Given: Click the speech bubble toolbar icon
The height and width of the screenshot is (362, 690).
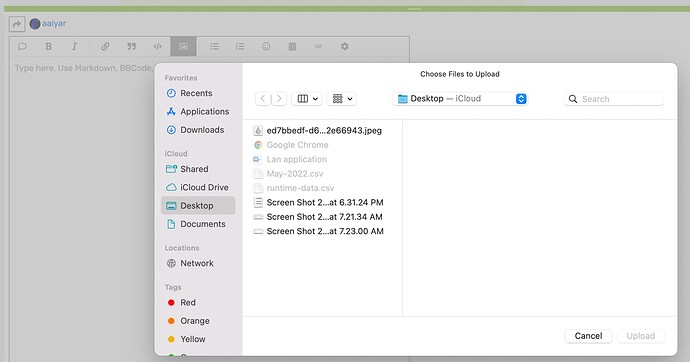Looking at the screenshot, I should pos(22,46).
